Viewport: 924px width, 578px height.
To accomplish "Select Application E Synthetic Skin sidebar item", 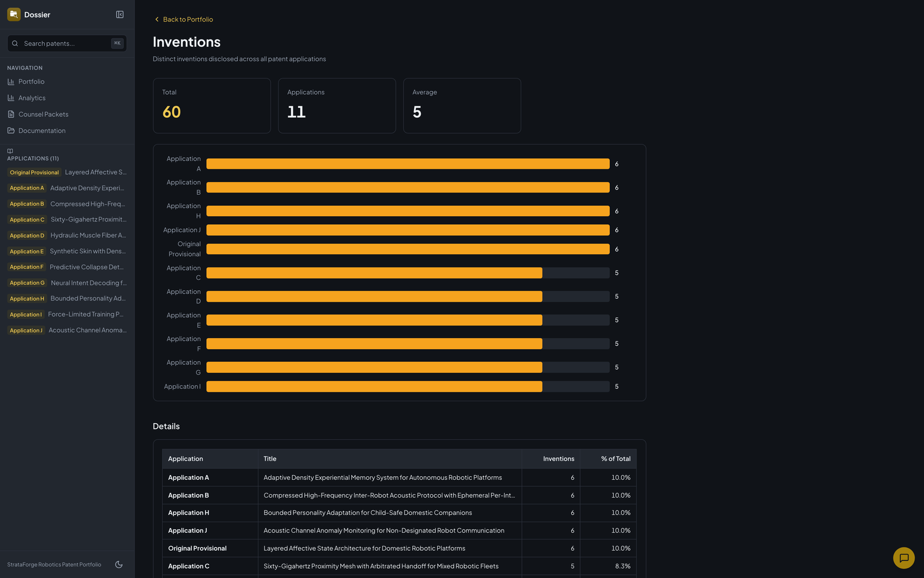I will (67, 251).
